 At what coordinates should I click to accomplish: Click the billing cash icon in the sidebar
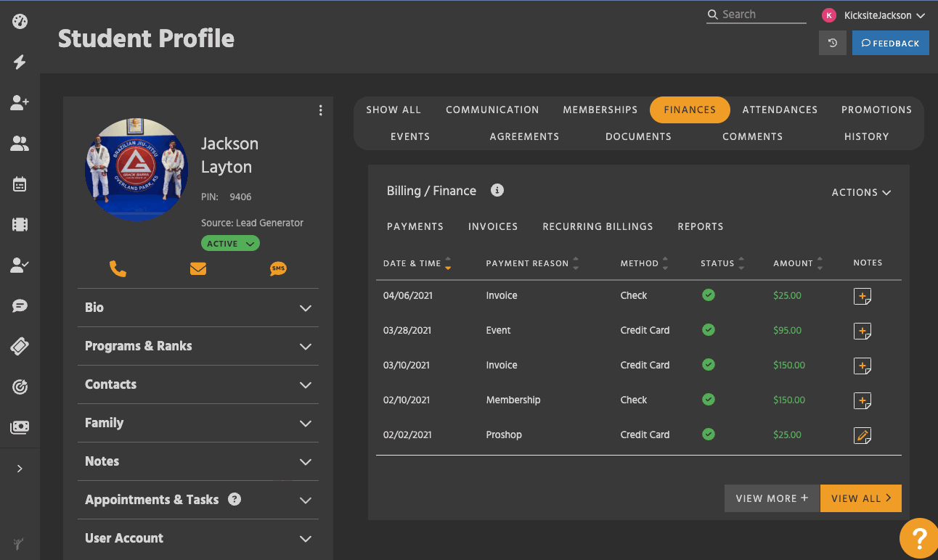tap(20, 427)
